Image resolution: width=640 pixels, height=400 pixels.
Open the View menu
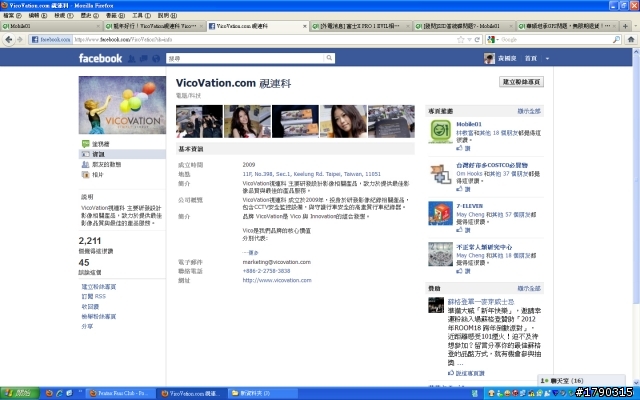point(63,16)
